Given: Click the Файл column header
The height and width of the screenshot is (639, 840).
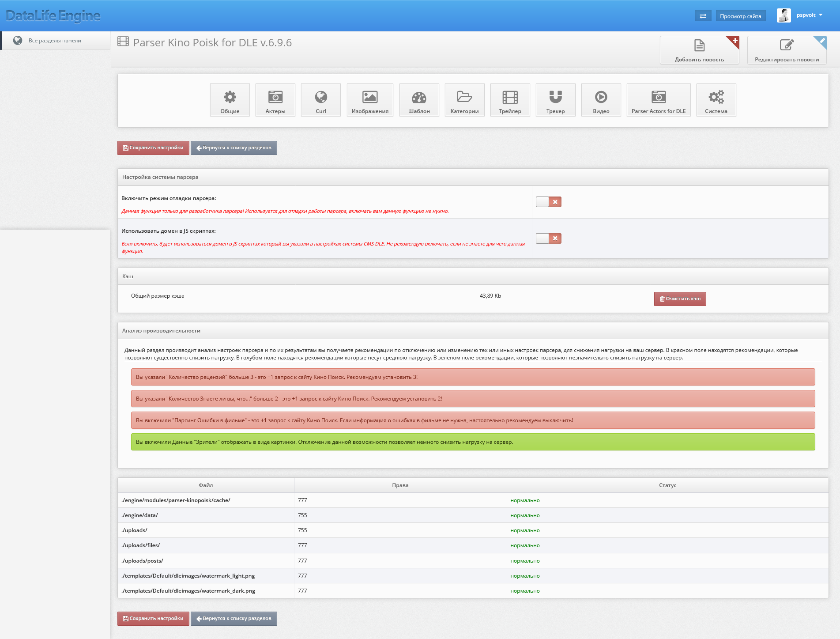Looking at the screenshot, I should pos(206,485).
